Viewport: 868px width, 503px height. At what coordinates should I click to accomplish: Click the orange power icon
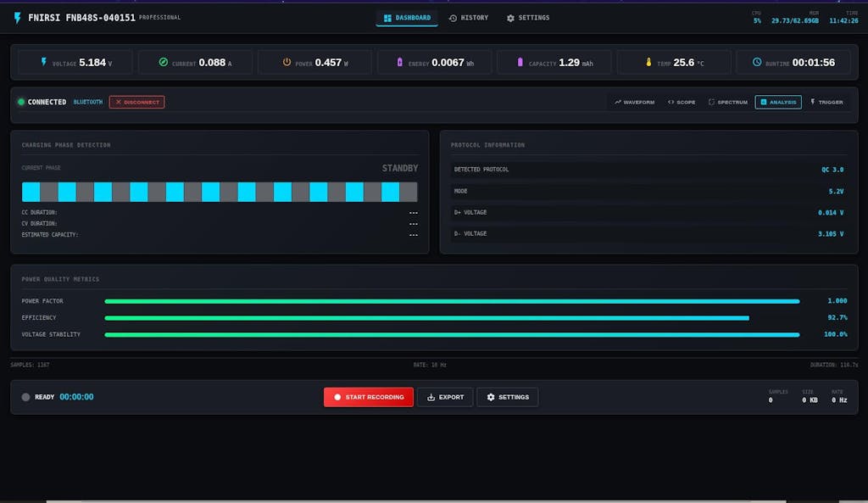[x=287, y=62]
